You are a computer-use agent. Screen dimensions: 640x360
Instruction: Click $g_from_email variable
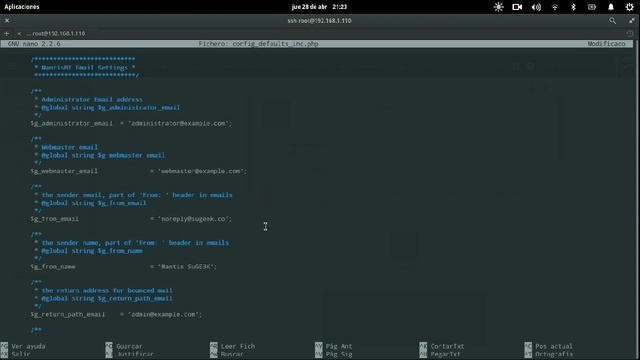[55, 219]
